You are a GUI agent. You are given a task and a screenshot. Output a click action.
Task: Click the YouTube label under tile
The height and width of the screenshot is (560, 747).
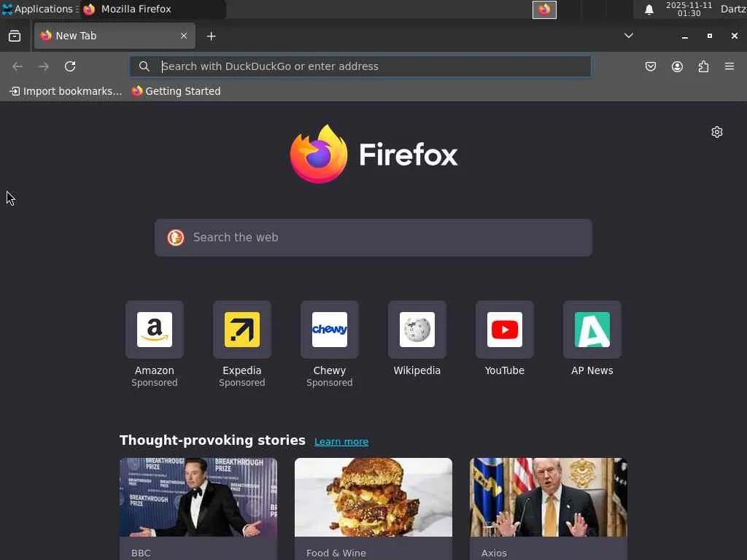coord(505,370)
